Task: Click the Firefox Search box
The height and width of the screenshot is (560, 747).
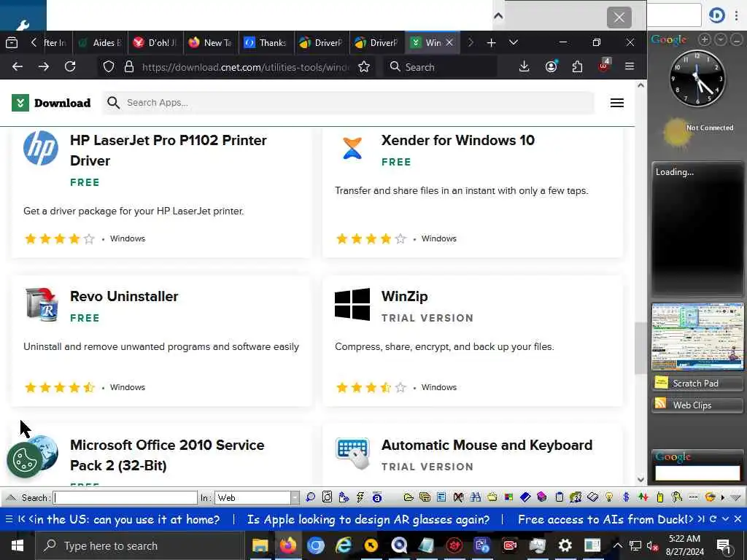Action: (x=441, y=66)
